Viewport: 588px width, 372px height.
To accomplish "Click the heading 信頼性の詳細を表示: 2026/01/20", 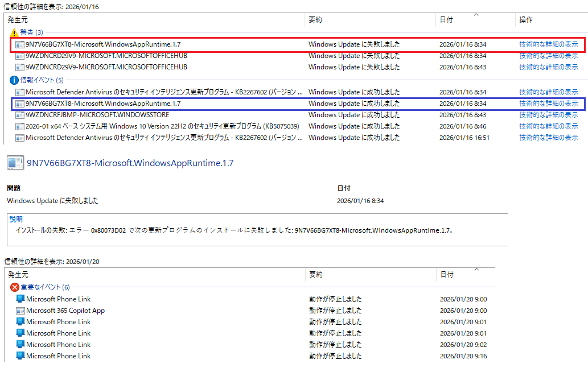I will [52, 262].
